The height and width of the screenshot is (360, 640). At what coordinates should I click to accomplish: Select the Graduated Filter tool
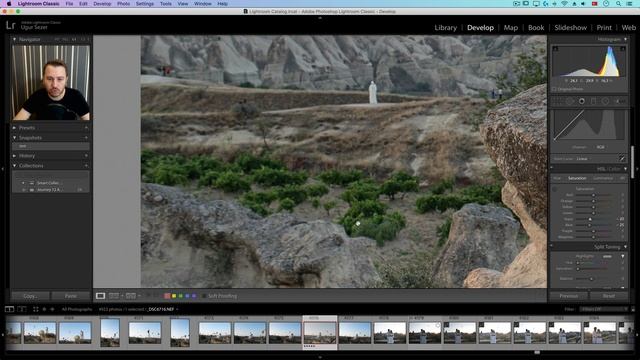593,101
